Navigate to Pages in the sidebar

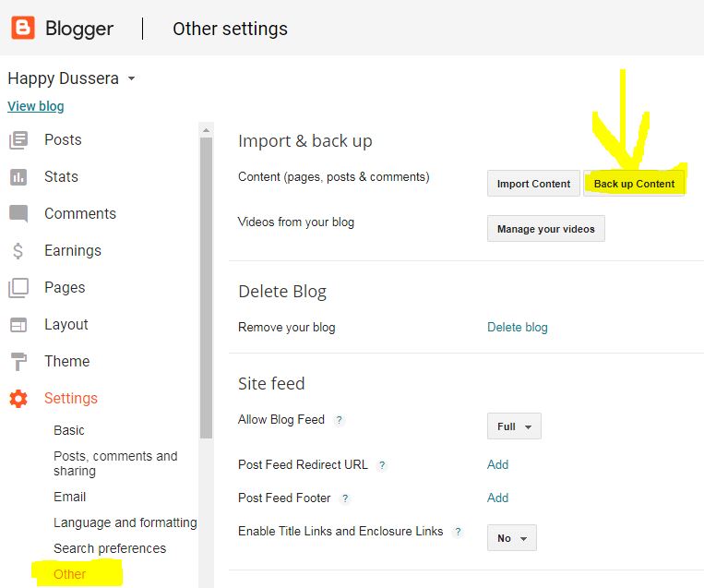[65, 287]
